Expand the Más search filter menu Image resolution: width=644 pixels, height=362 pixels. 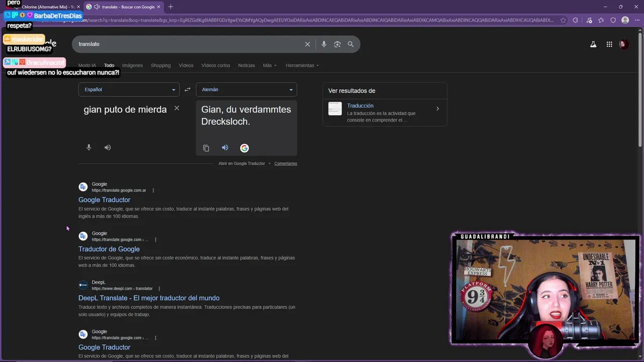(270, 65)
